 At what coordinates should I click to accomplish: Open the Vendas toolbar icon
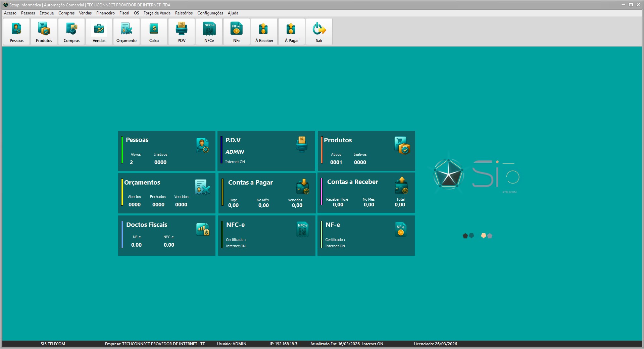click(x=99, y=32)
